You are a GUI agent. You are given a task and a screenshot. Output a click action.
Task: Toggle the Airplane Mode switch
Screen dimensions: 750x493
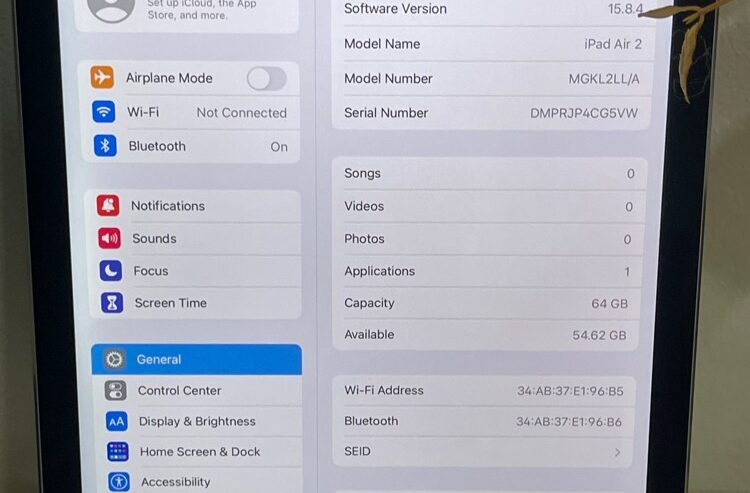[x=266, y=78]
